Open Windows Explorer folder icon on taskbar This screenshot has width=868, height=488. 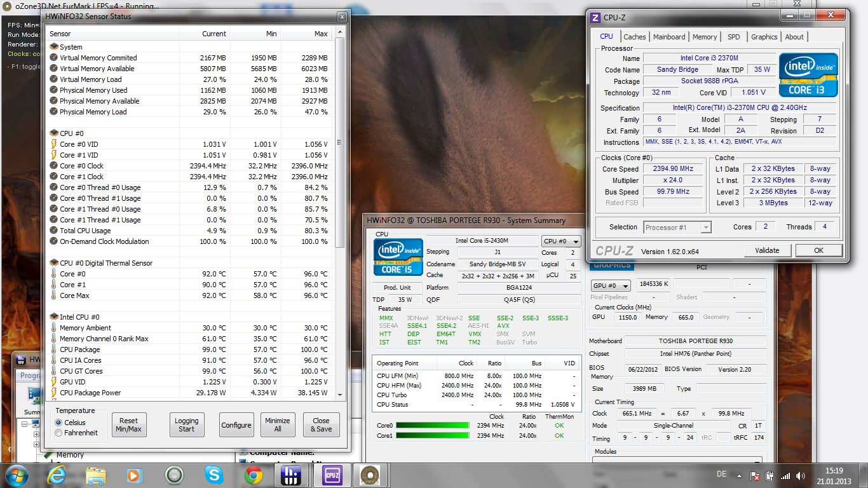(96, 475)
